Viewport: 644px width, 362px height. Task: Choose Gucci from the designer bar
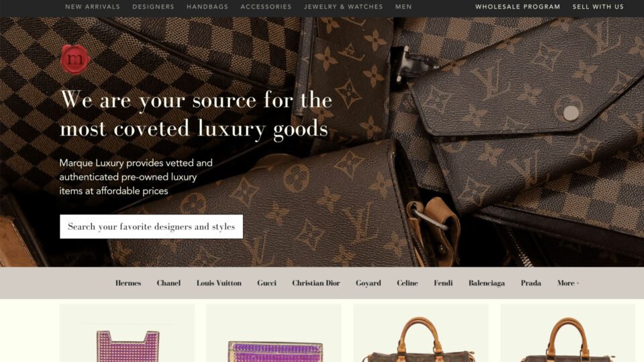(x=266, y=283)
